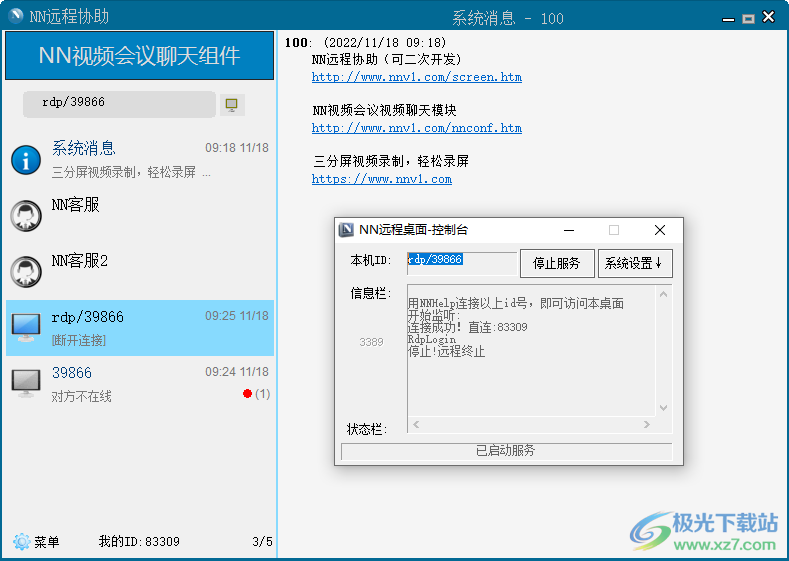Open the 系统设置 dropdown button
Viewport: 789px width, 561px height.
click(x=635, y=263)
